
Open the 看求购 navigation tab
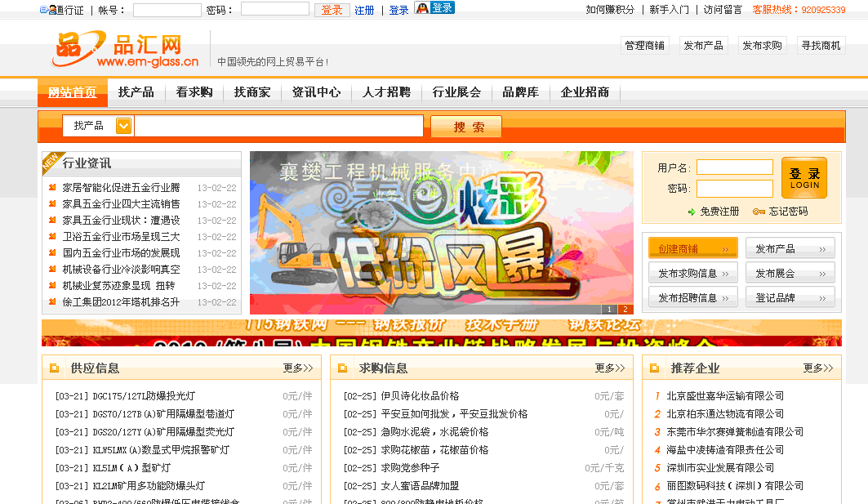(x=194, y=92)
